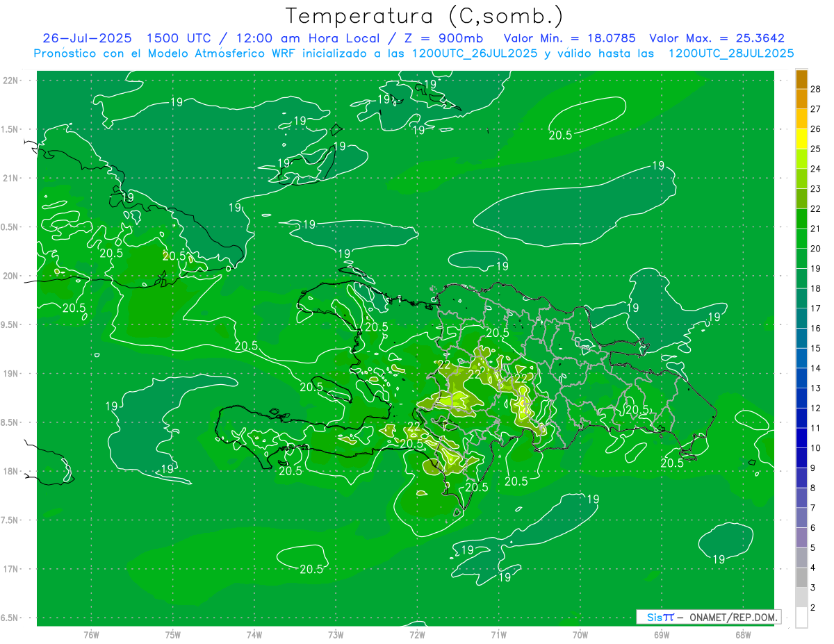Click the 75W longitude axis label
Image resolution: width=834 pixels, height=644 pixels.
[173, 634]
